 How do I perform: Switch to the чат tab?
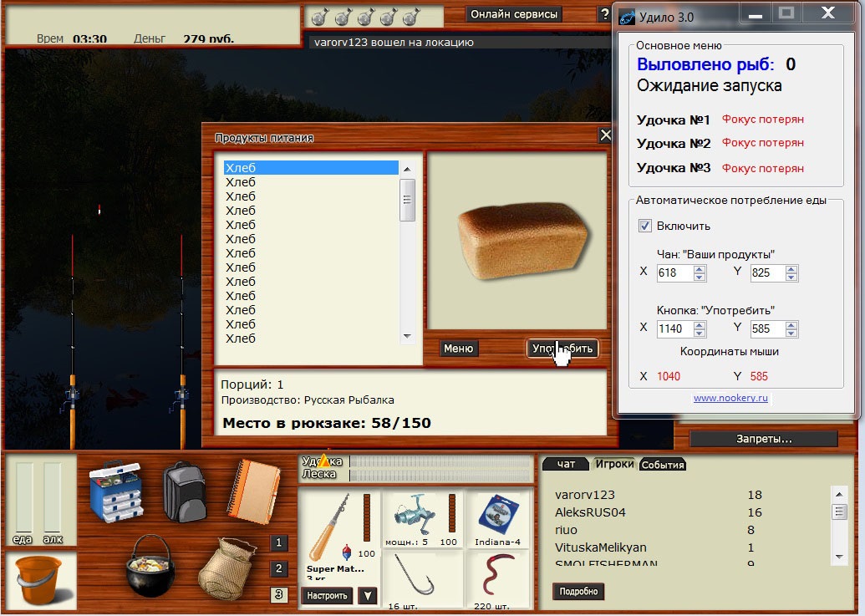pyautogui.click(x=566, y=465)
